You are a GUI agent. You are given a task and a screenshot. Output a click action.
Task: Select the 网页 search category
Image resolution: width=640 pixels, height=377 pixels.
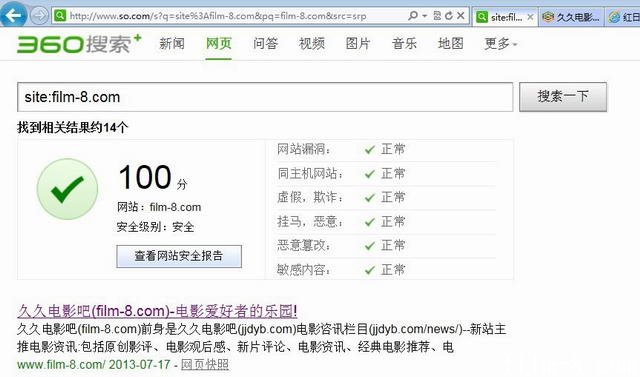click(x=218, y=43)
